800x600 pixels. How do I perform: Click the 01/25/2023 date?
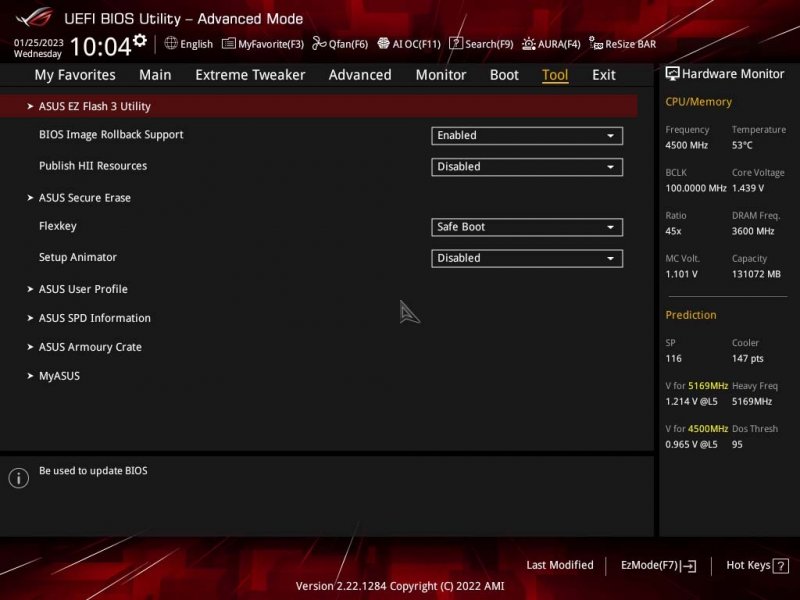click(39, 42)
